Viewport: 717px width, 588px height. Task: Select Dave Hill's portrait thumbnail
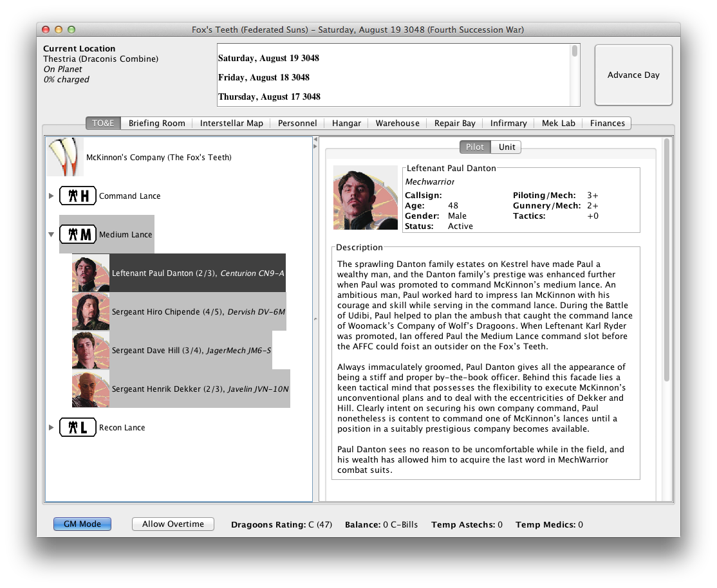tap(91, 350)
